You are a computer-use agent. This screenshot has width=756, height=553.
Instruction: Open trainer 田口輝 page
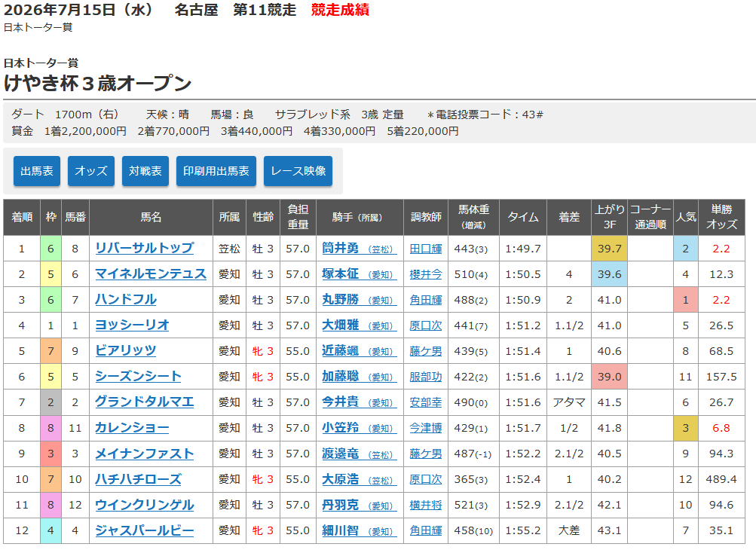[x=426, y=249]
